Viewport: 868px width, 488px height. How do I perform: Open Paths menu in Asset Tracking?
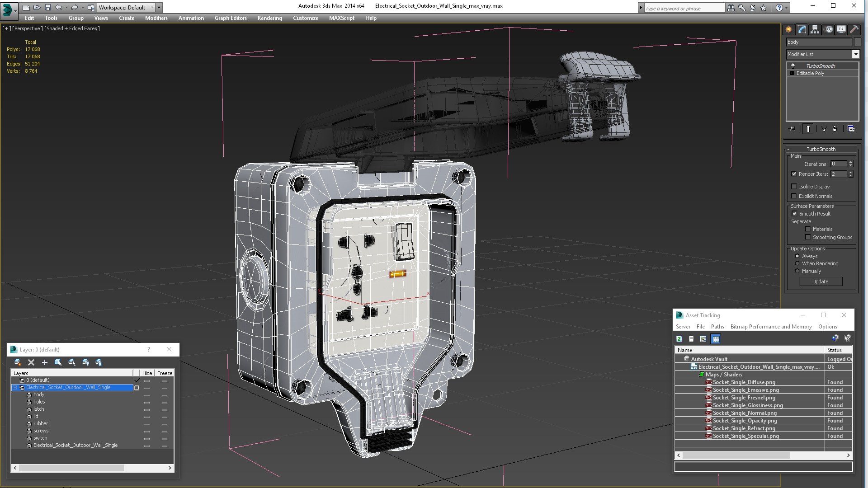click(x=717, y=327)
